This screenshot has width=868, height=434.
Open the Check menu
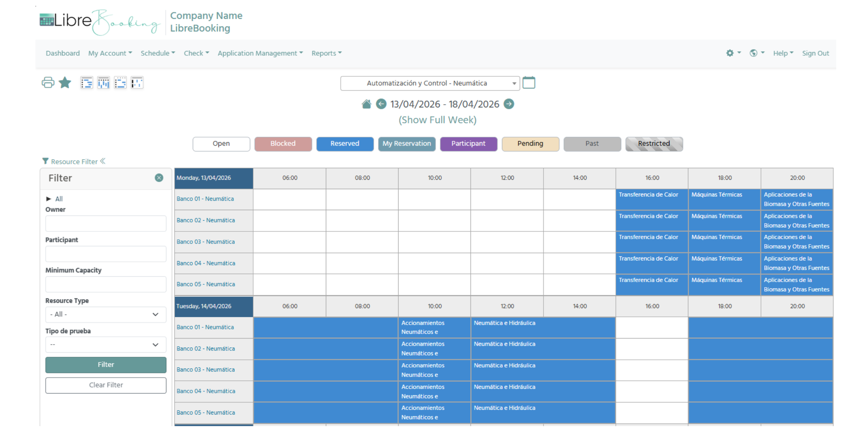click(x=196, y=53)
